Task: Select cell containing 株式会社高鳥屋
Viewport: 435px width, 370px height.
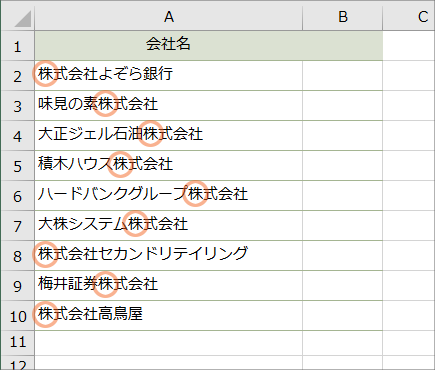Action: pyautogui.click(x=168, y=316)
